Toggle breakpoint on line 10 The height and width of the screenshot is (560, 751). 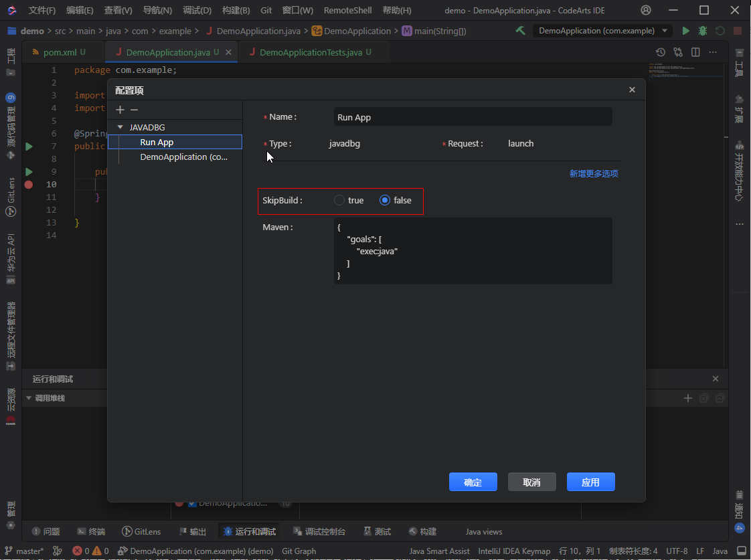tap(29, 185)
